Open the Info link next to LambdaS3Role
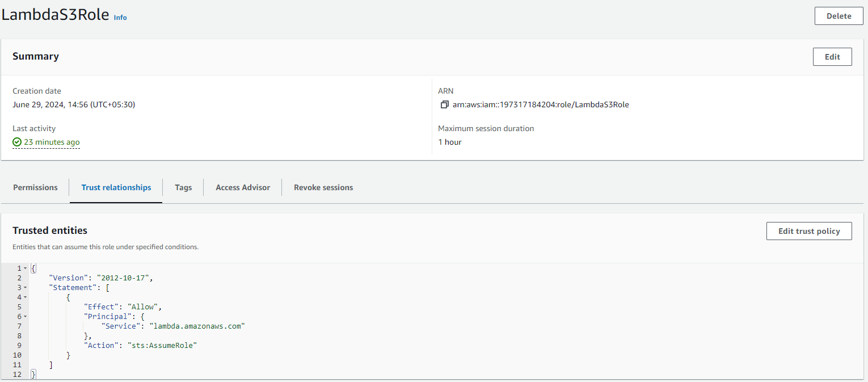The height and width of the screenshot is (382, 868). pyautogui.click(x=120, y=18)
